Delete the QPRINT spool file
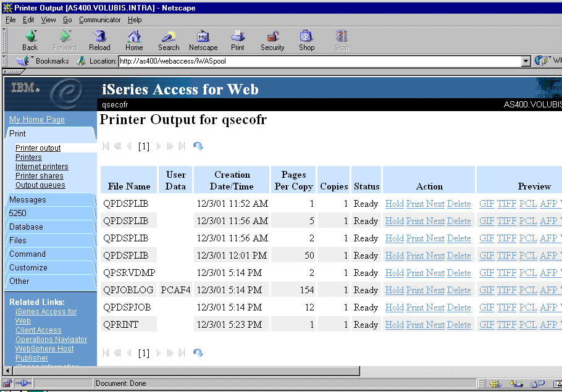 pos(459,325)
